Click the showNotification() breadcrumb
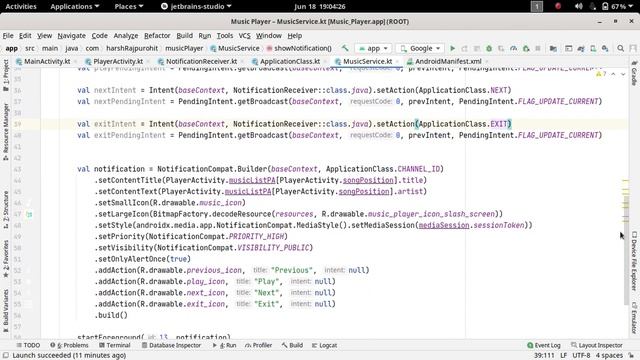 [x=299, y=48]
